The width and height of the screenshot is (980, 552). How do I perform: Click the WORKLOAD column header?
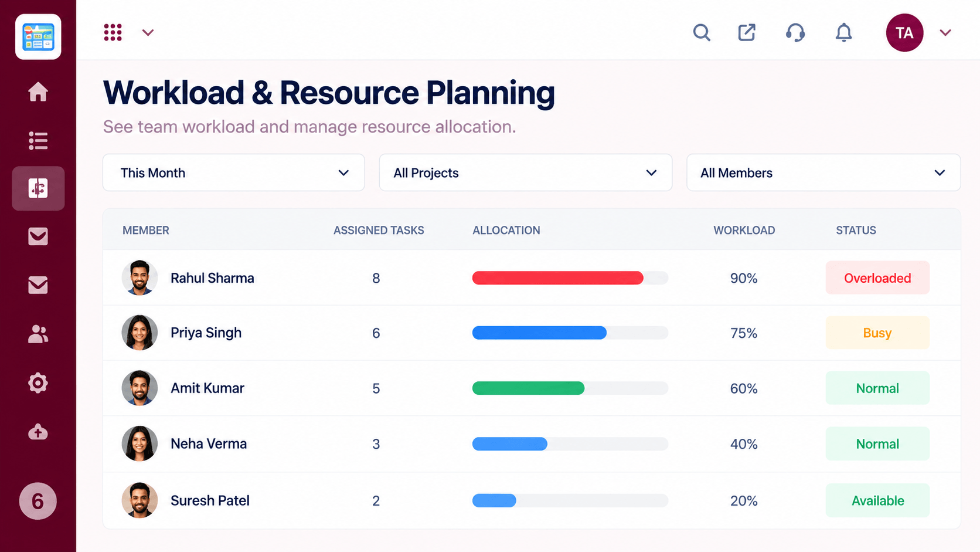pos(744,231)
